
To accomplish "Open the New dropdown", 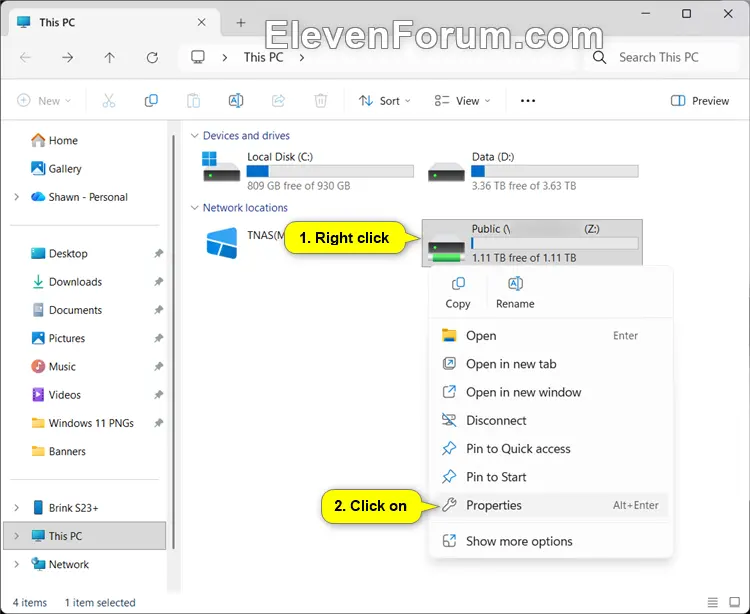I will pyautogui.click(x=44, y=101).
